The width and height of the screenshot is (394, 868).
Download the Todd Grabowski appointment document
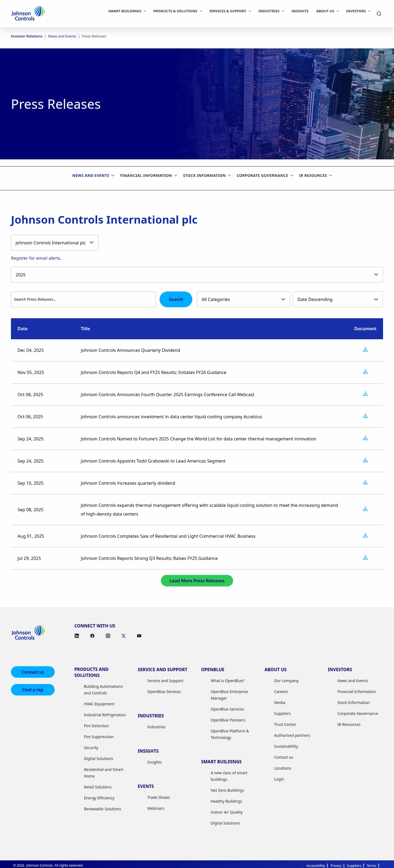[365, 460]
